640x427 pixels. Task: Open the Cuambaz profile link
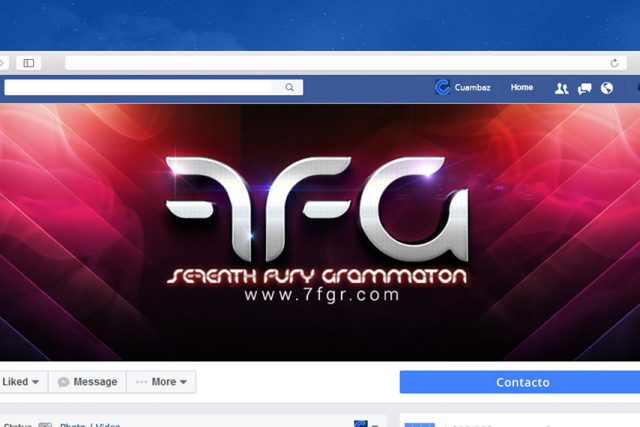[472, 87]
